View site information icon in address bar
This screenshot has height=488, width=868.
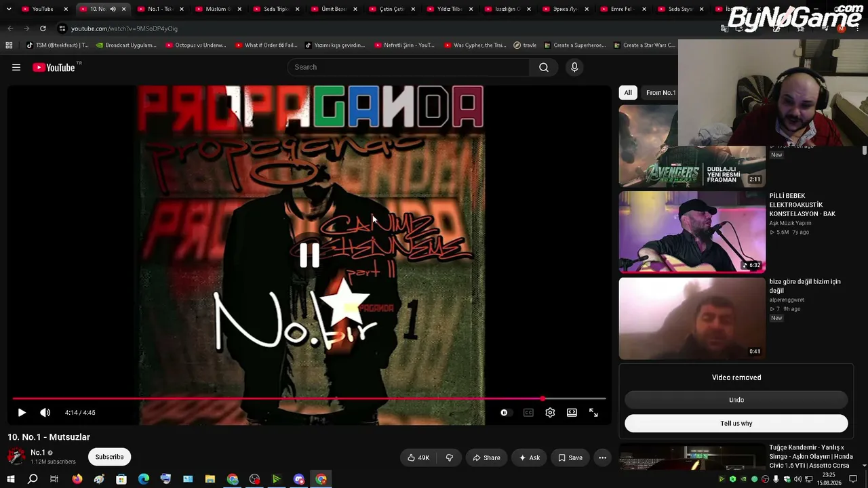(x=62, y=28)
